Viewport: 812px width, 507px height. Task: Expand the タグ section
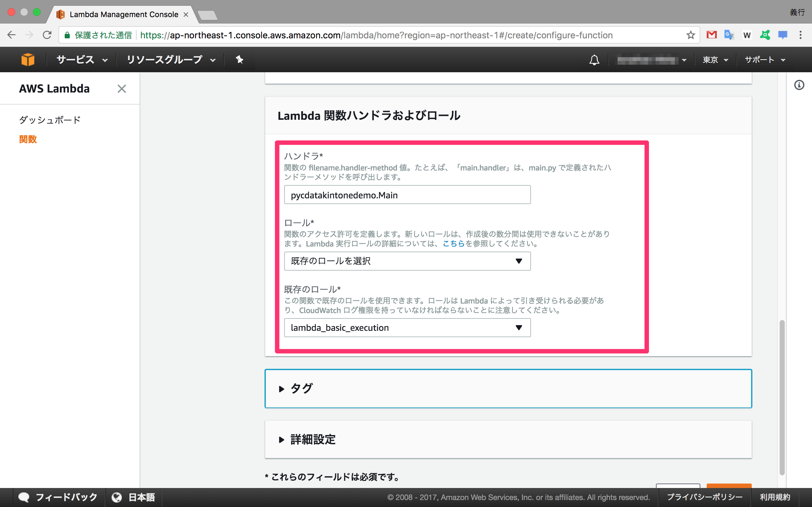pyautogui.click(x=296, y=388)
